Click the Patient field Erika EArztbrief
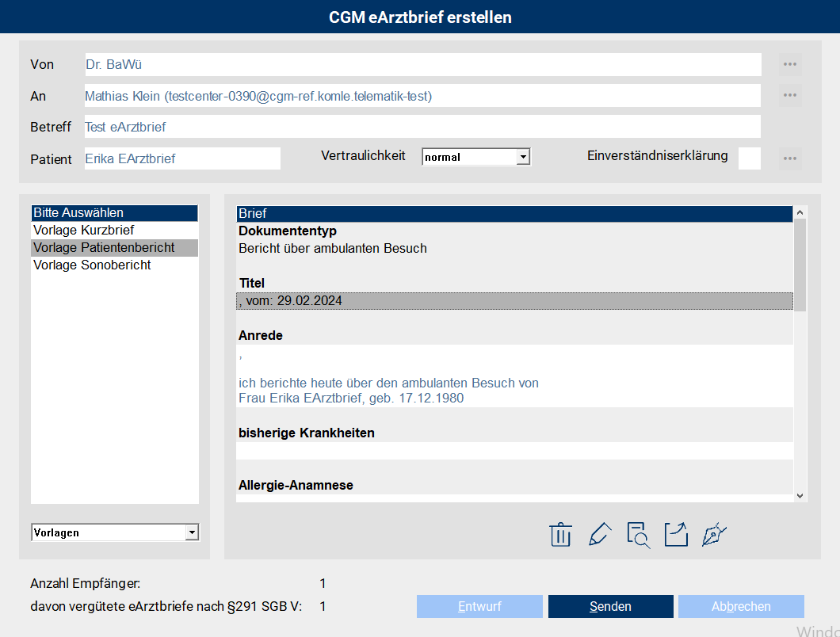This screenshot has width=840, height=637. point(182,158)
